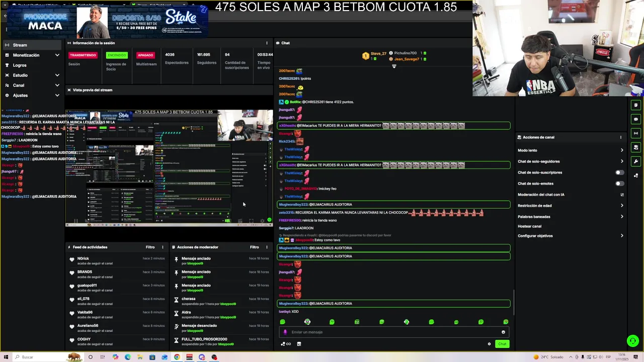Expand Modo lento settings
644x362 pixels.
point(622,150)
